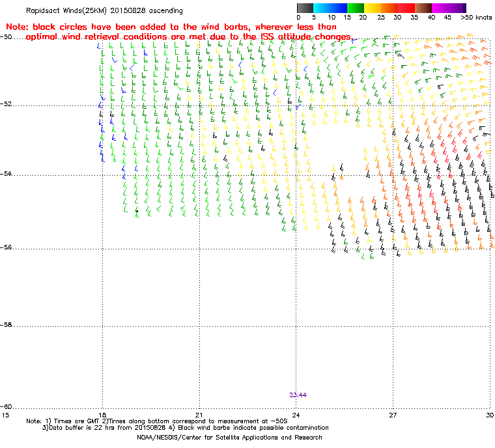Click the brown 35-40 knots legend segment
The image size is (495, 448).
tap(423, 8)
